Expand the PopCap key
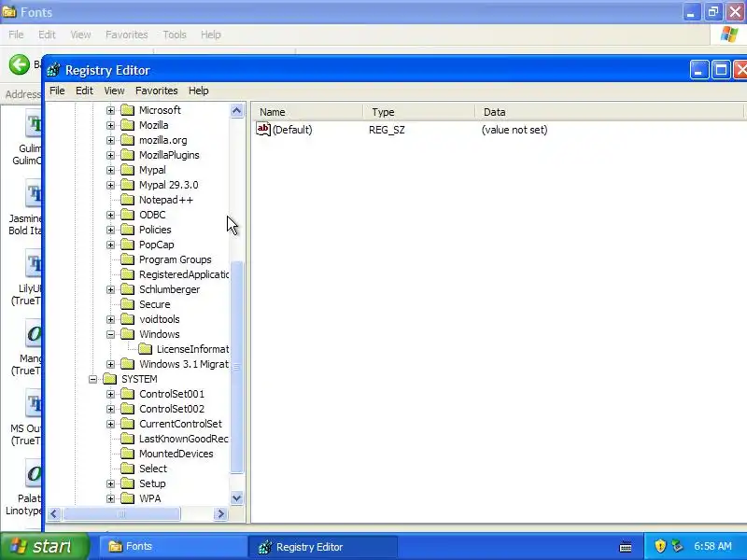Viewport: 747px width, 560px height. tap(110, 245)
